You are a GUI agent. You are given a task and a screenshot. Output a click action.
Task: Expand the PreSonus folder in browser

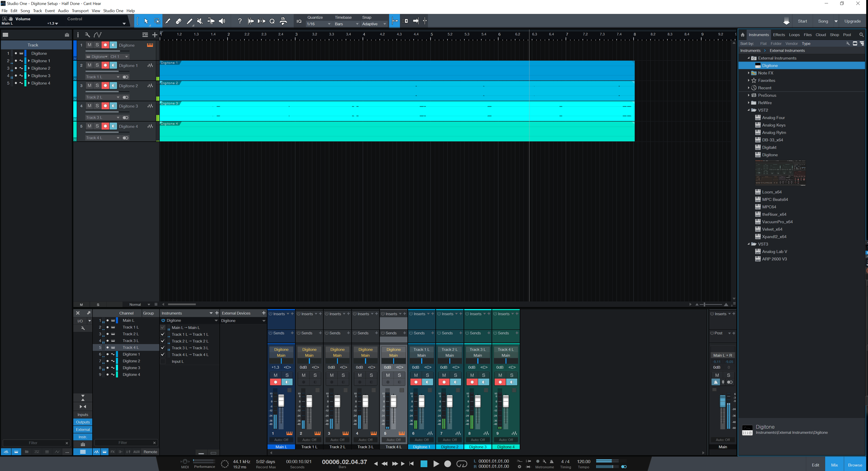(x=748, y=95)
